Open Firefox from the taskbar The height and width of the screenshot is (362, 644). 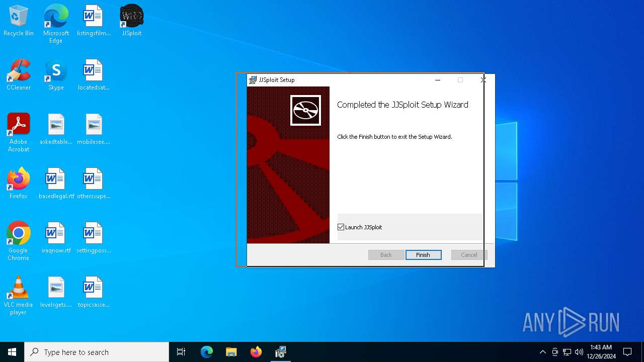coord(256,352)
